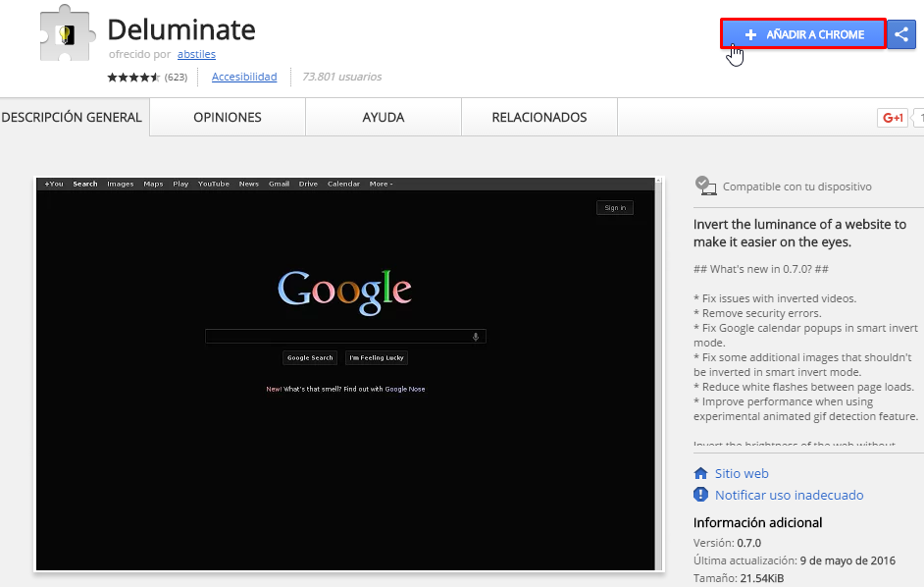Open the Sitio web link
The image size is (924, 587).
tap(742, 474)
